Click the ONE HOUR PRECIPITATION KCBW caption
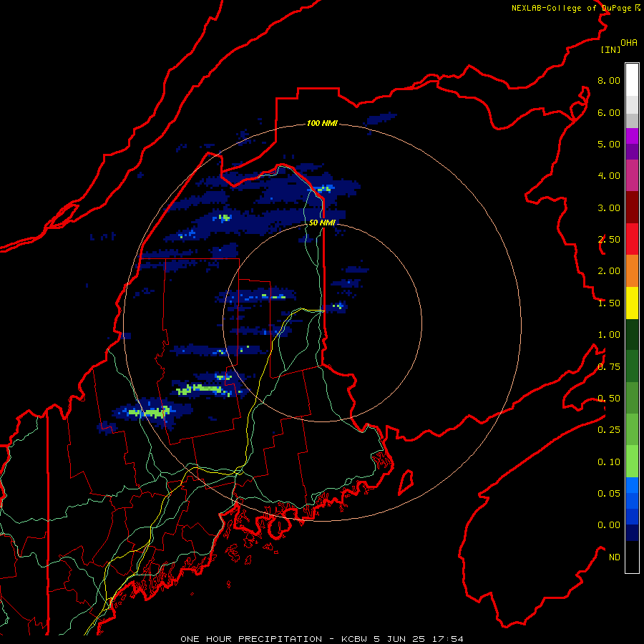 [x=322, y=639]
